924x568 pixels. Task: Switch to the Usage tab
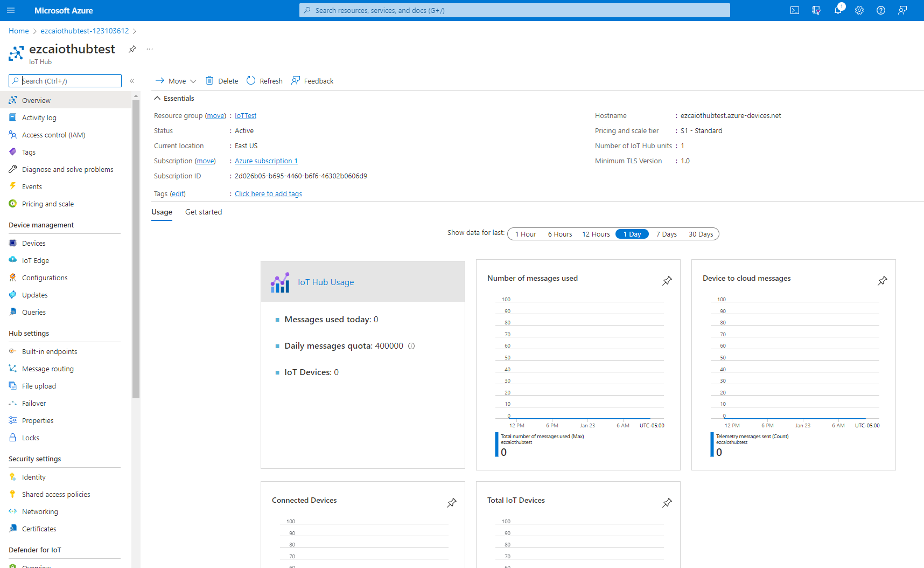(162, 212)
